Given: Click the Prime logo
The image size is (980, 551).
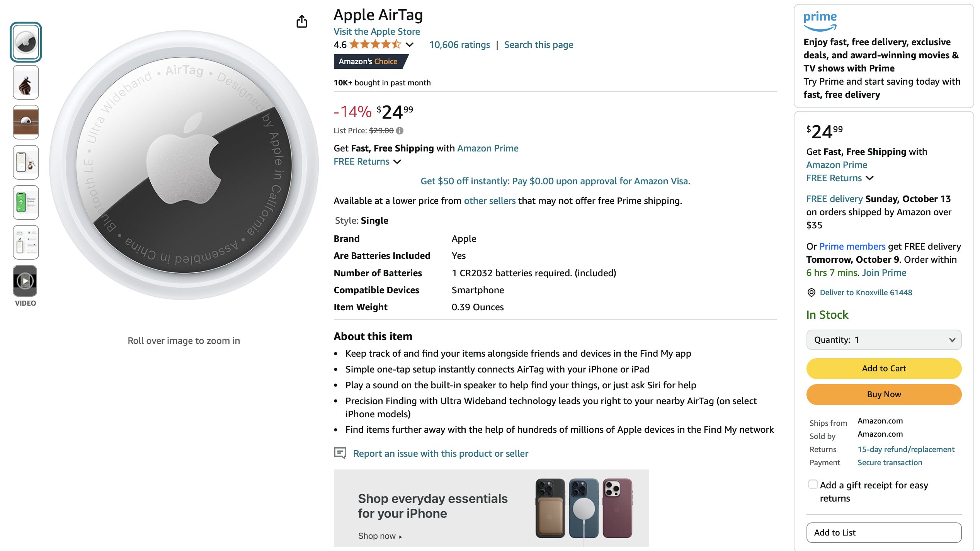Looking at the screenshot, I should [x=820, y=21].
